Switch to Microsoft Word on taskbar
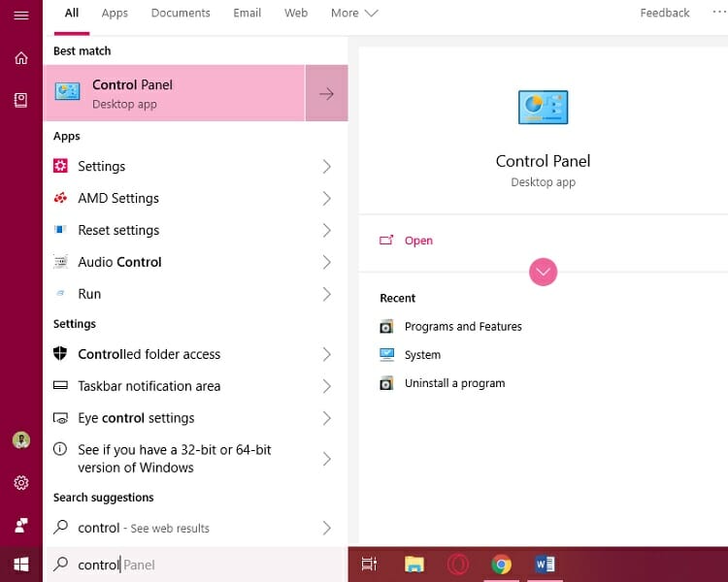Viewport: 728px width, 582px height. click(546, 564)
